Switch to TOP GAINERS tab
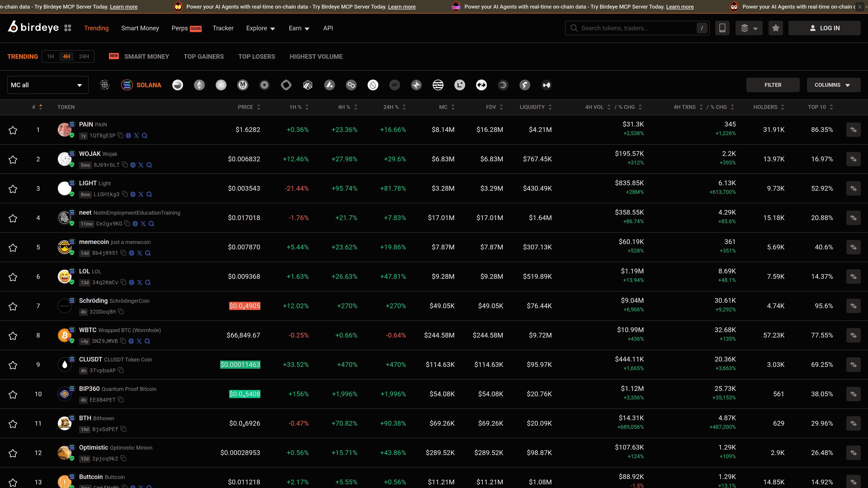Screen dimensions: 868x488 point(203,56)
